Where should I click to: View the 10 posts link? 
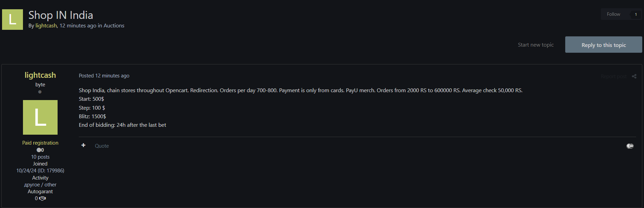pos(40,157)
